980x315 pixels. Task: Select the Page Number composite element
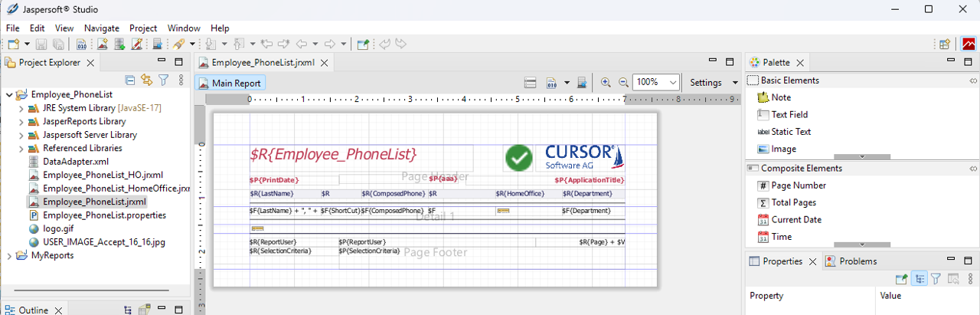pyautogui.click(x=799, y=185)
